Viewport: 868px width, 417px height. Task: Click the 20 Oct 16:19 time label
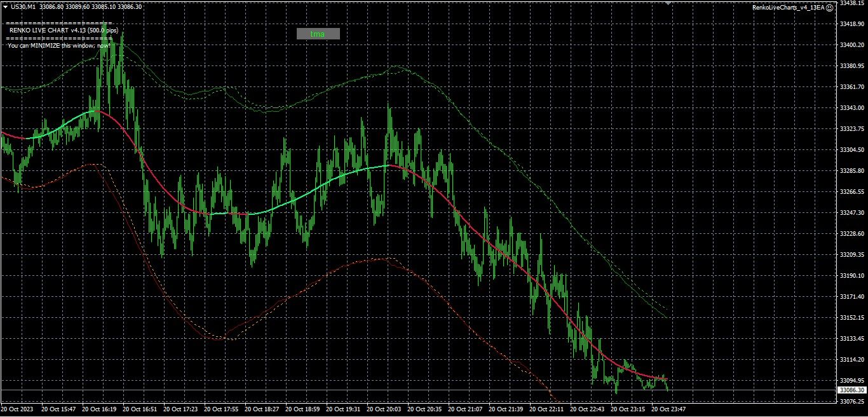click(99, 410)
